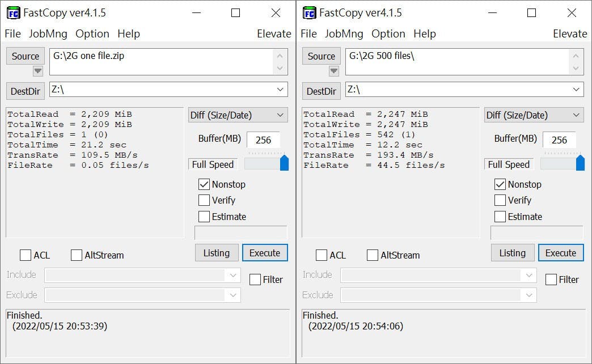The width and height of the screenshot is (592, 364).
Task: Click the speed slider handle in '2G one file.zip' window
Action: click(x=284, y=163)
